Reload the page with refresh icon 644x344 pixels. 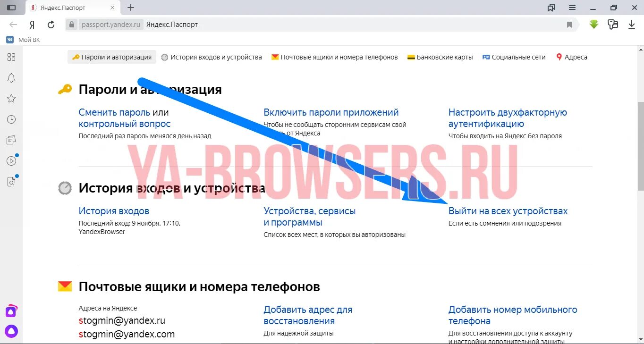[x=51, y=25]
